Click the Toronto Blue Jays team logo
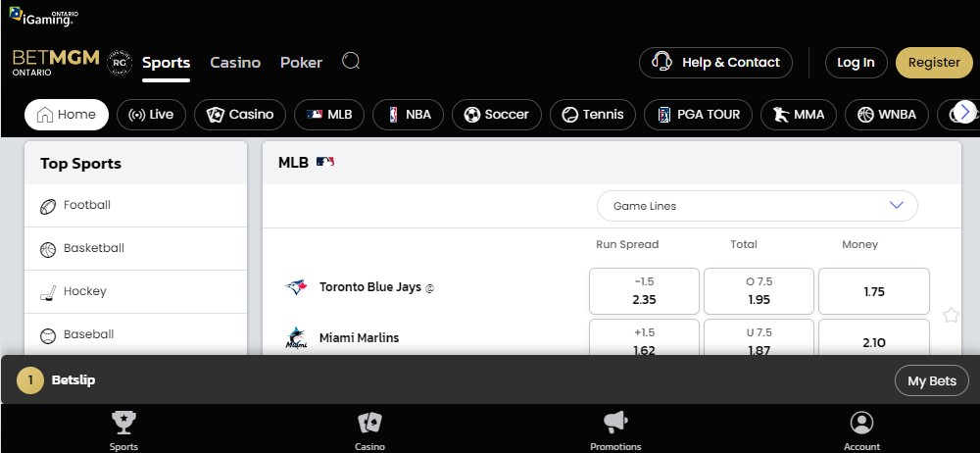Image resolution: width=980 pixels, height=453 pixels. coord(296,287)
